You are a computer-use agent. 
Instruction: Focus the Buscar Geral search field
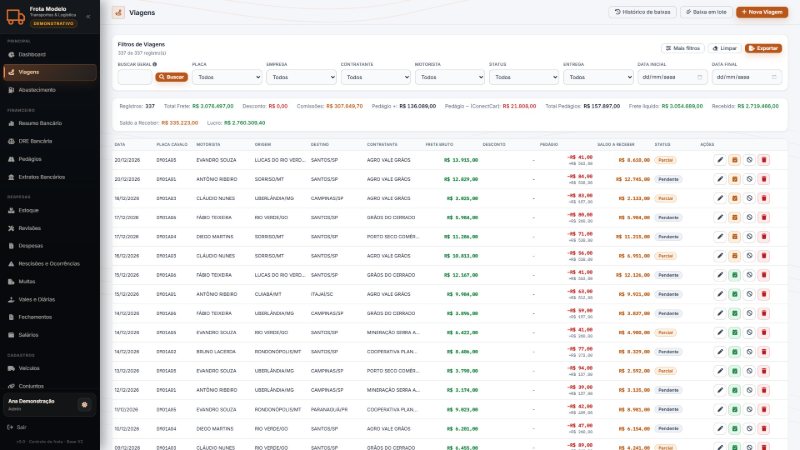[135, 77]
